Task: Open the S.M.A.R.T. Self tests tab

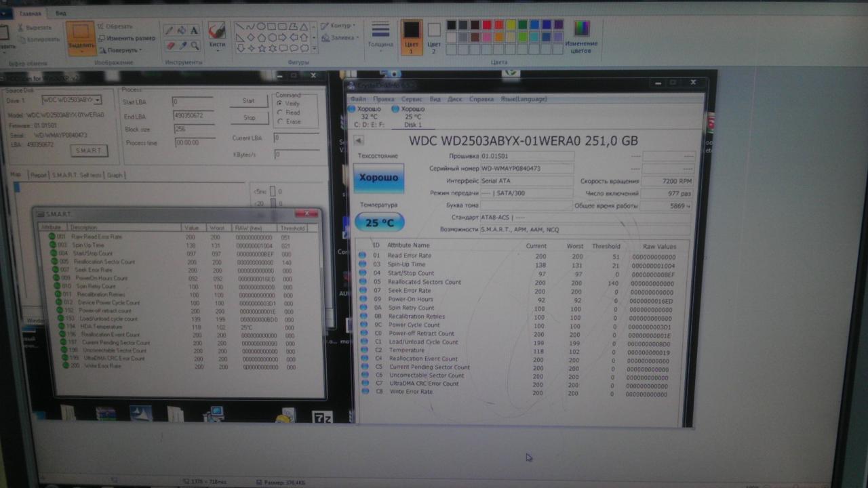Action: [x=77, y=176]
